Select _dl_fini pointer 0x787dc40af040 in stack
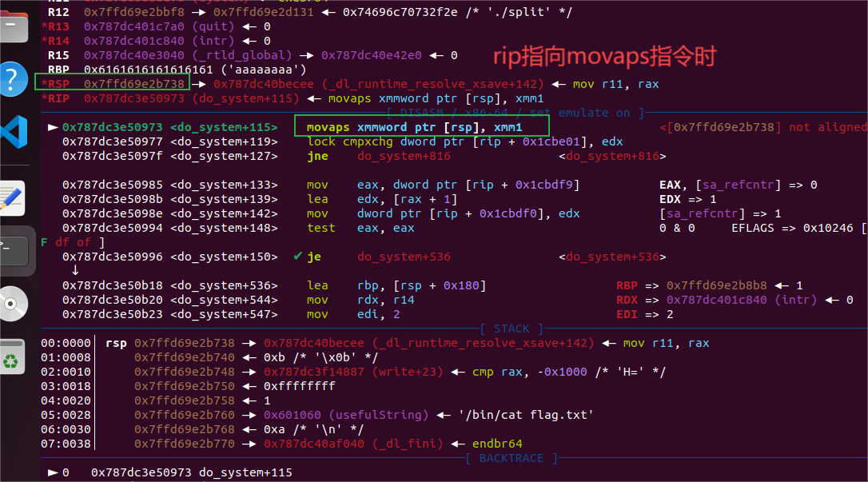 point(353,444)
